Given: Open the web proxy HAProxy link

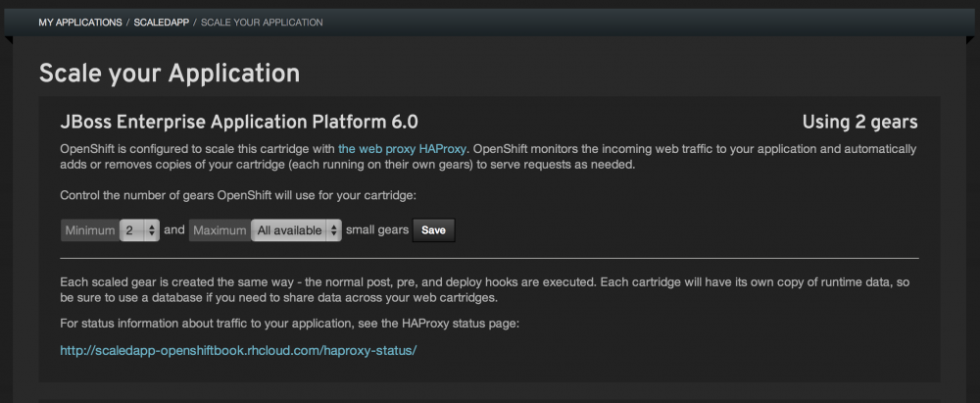Looking at the screenshot, I should 401,148.
